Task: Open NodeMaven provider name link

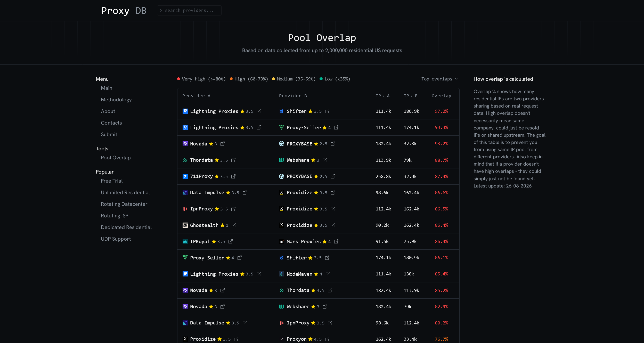Action: [299, 274]
